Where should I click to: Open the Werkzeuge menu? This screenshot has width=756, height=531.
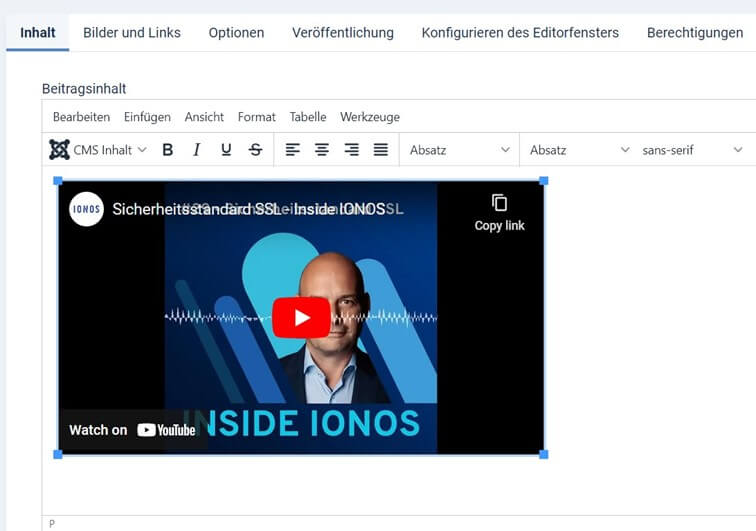pos(370,117)
